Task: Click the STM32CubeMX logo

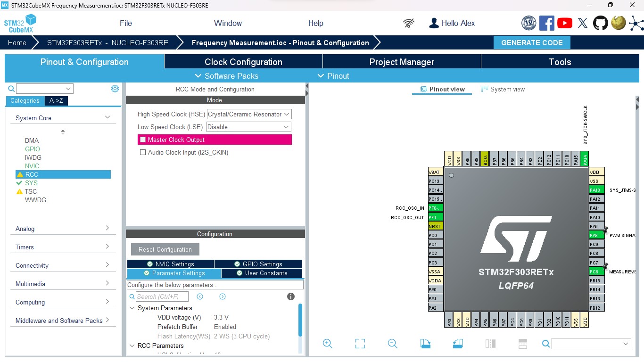Action: coord(20,23)
